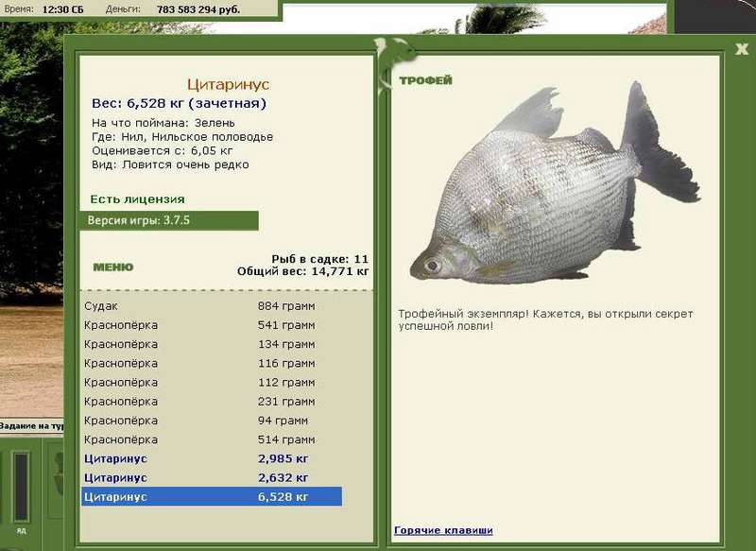Select the Цитаринус 2,985 кг row

pos(212,458)
